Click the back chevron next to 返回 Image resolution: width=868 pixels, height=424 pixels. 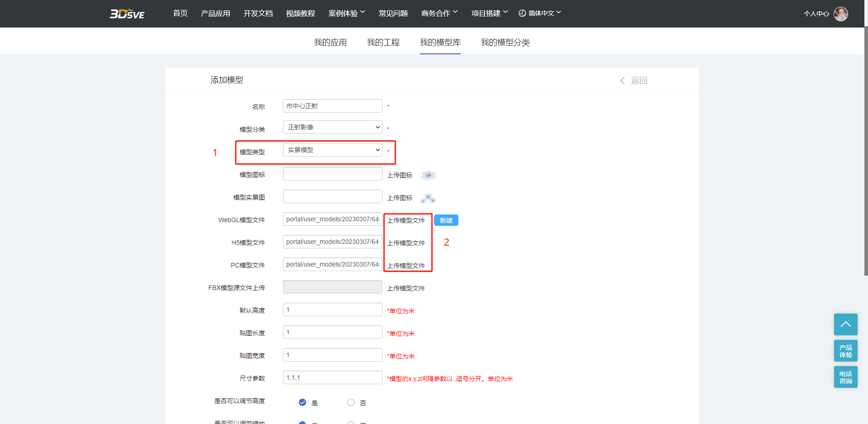pyautogui.click(x=623, y=81)
